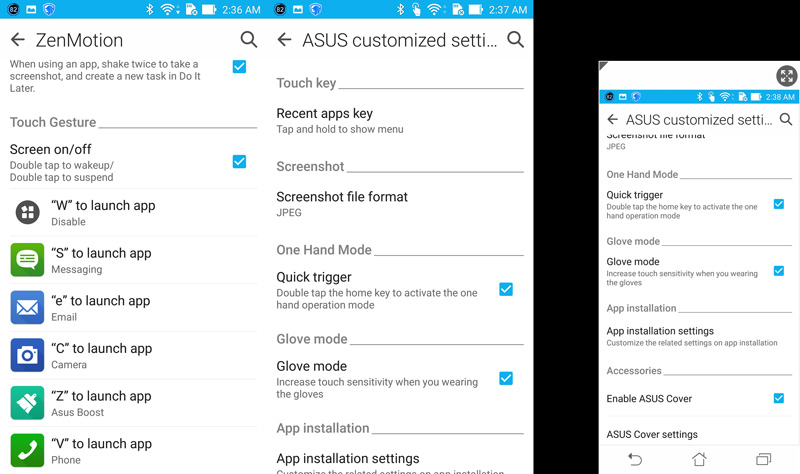Toggle Screen on/off double tap checkbox

pos(239,161)
